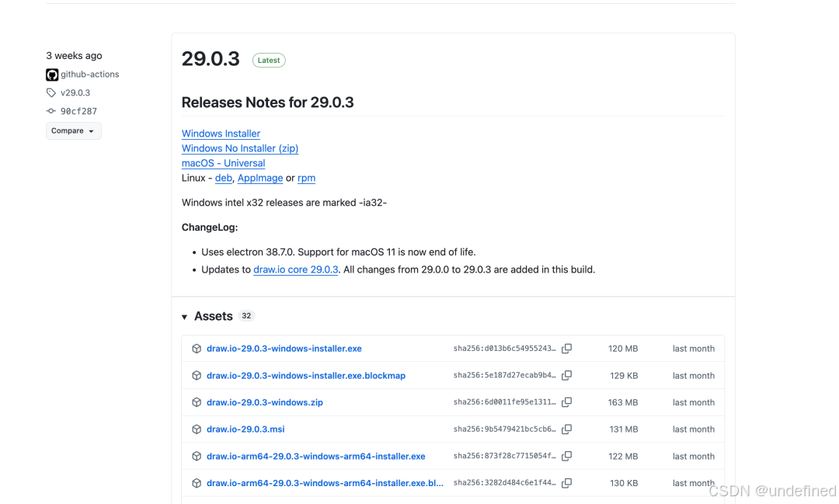Collapse the Assets section
Image resolution: width=839 pixels, height=504 pixels.
(x=185, y=317)
